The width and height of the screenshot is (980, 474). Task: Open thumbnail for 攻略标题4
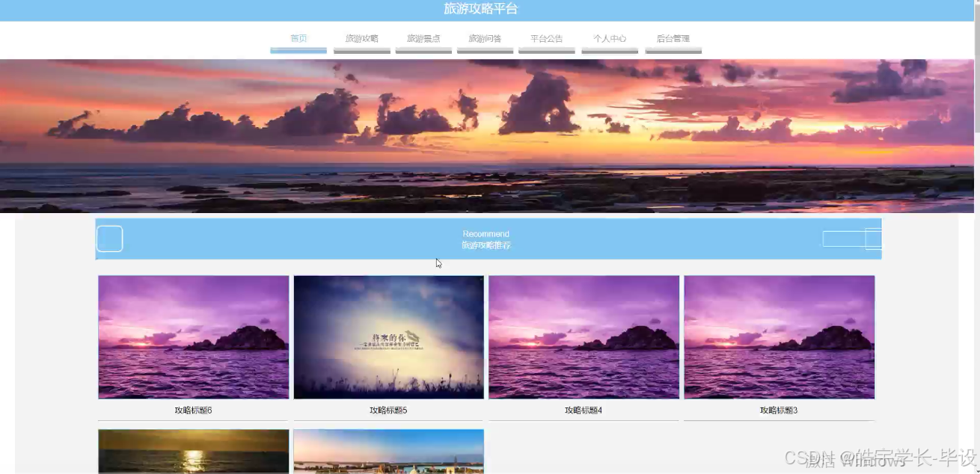coord(584,337)
